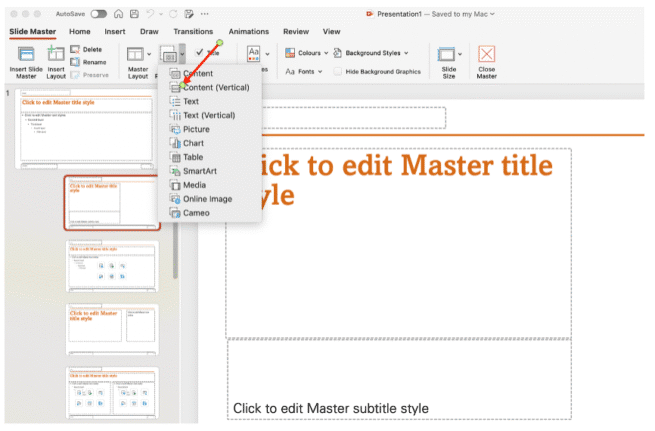Open the Fonts dropdown
The height and width of the screenshot is (431, 655).
point(304,71)
